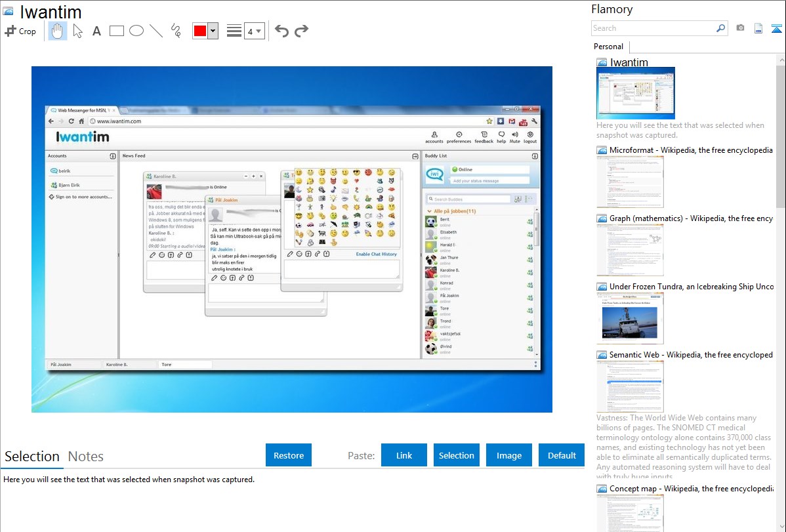
Task: Paste as Image
Action: 508,455
